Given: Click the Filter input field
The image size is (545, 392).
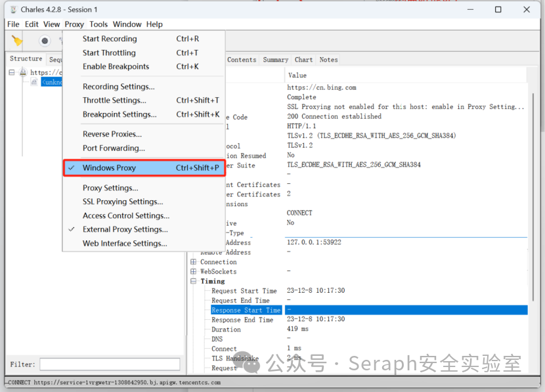Looking at the screenshot, I should 110,364.
